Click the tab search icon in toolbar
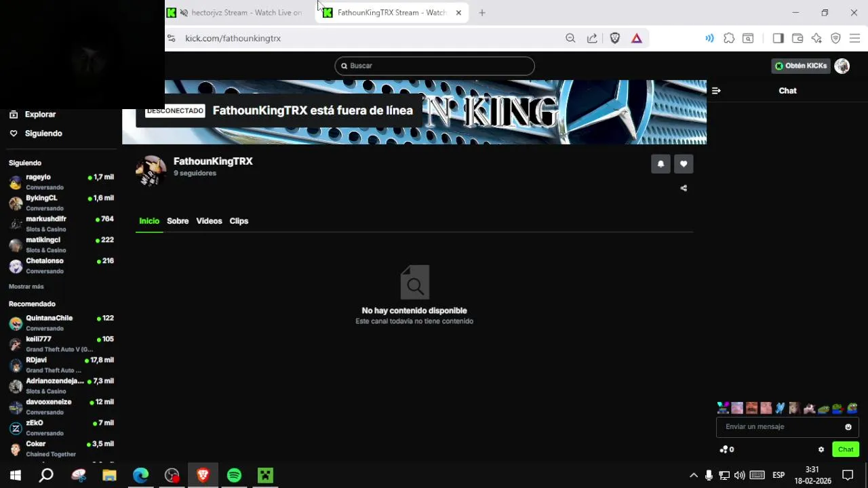 click(748, 38)
